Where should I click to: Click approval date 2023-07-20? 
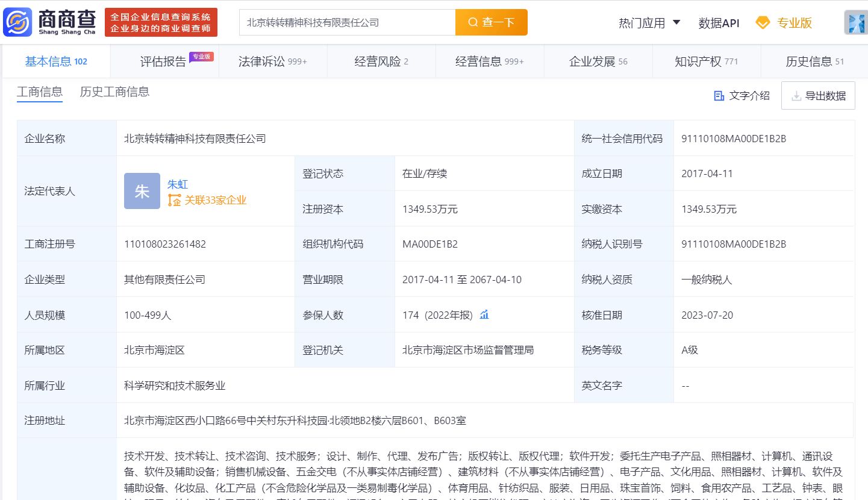707,314
